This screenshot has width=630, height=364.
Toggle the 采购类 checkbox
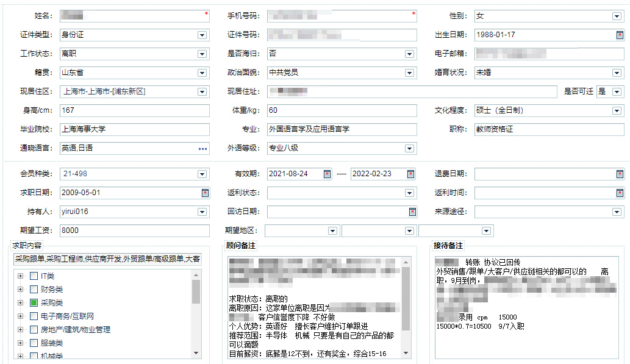34,302
